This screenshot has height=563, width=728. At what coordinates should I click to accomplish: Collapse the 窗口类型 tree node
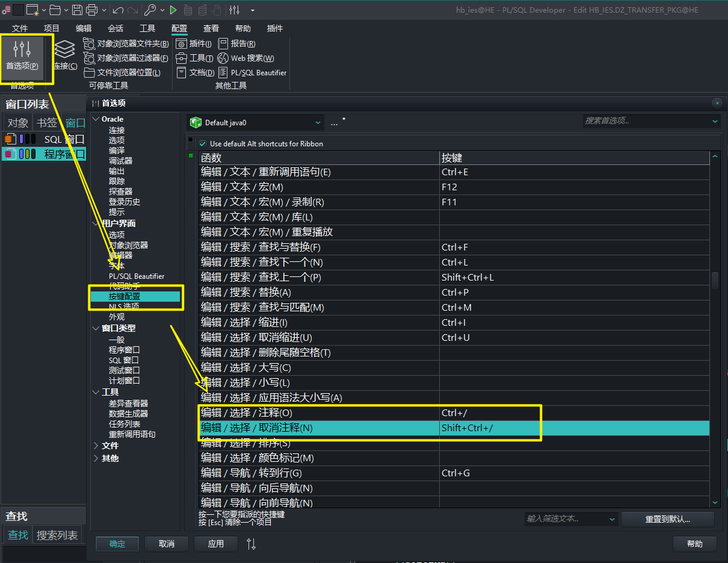[96, 328]
